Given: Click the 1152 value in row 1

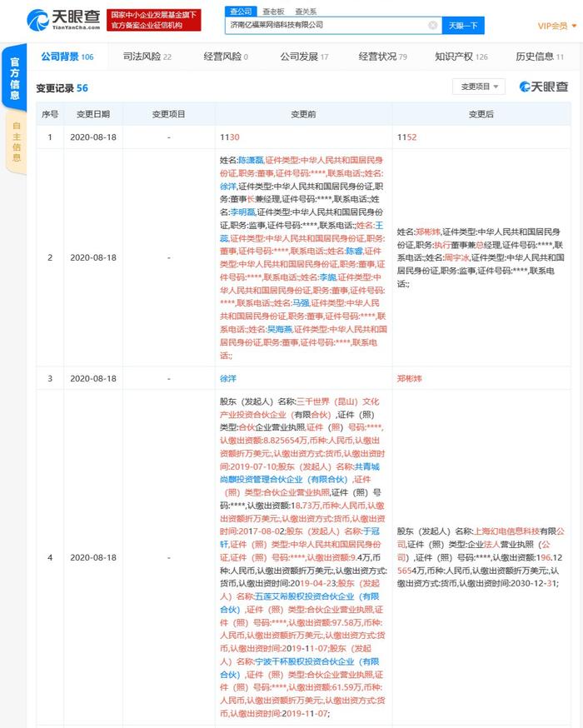Looking at the screenshot, I should [x=407, y=137].
